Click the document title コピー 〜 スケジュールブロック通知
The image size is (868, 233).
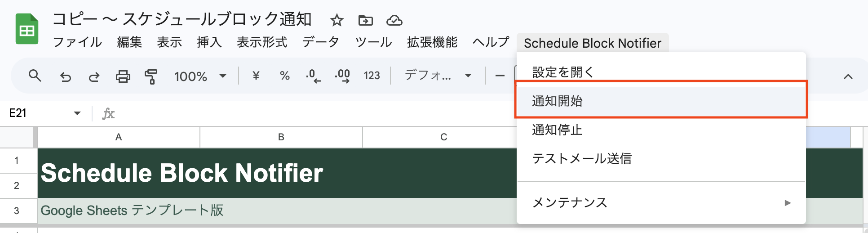pyautogui.click(x=182, y=20)
